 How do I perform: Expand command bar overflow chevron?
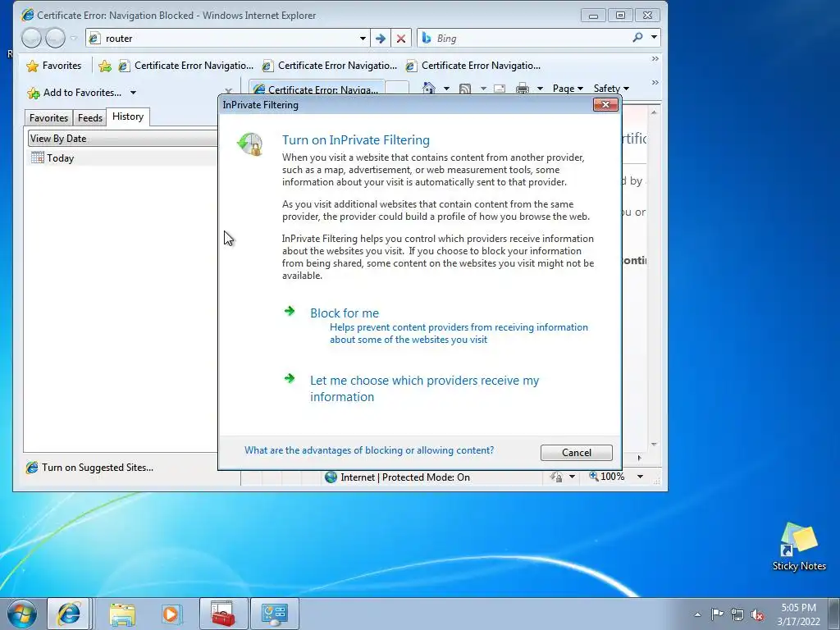point(655,83)
